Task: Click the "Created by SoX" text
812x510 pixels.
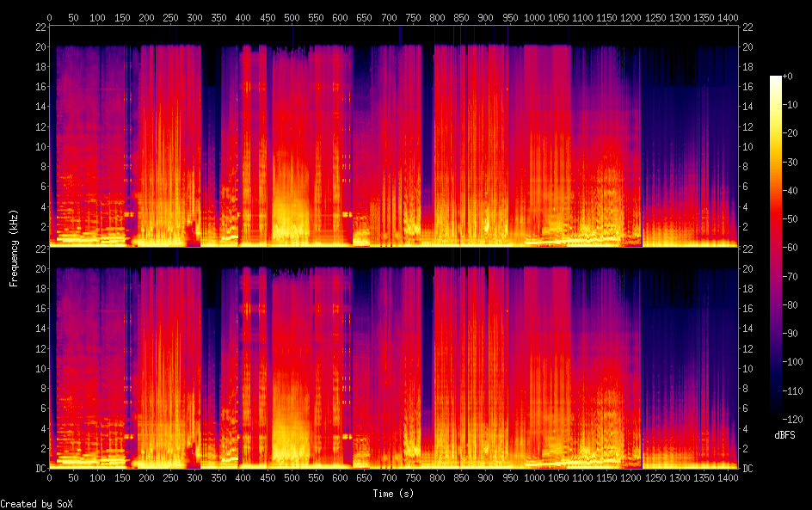Action: 36,504
